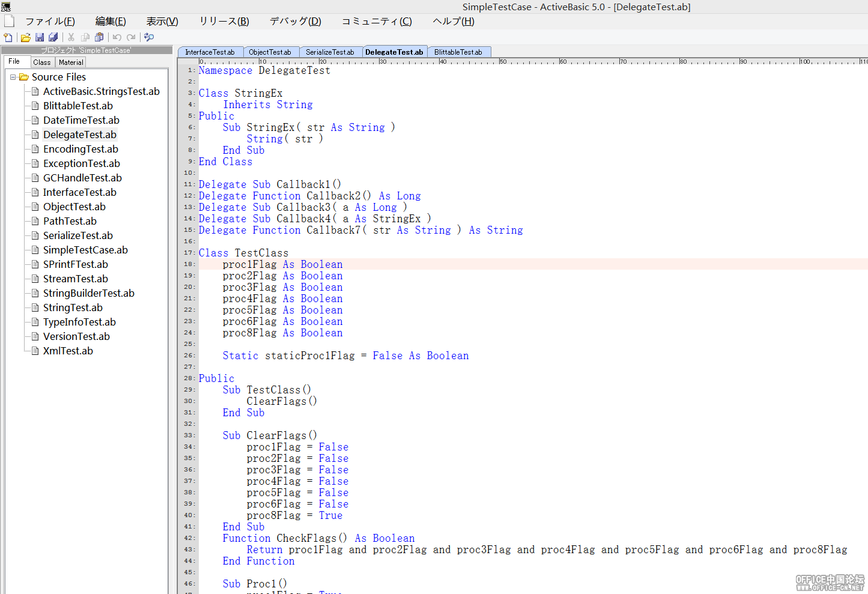The width and height of the screenshot is (868, 594).
Task: Open the リリース(B) menu
Action: point(224,21)
